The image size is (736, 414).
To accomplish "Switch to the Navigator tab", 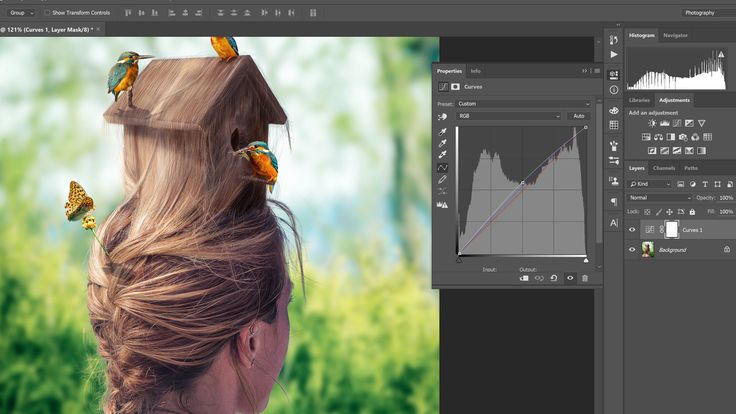I will (675, 35).
